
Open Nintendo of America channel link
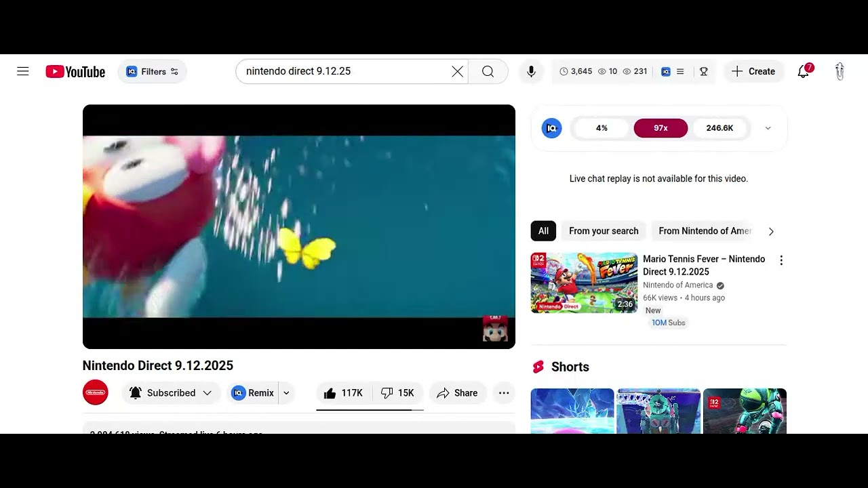678,285
